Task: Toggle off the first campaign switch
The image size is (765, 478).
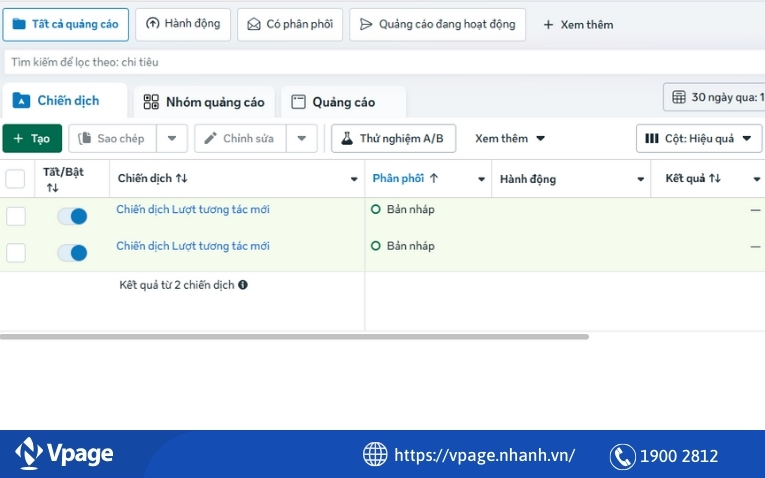Action: coord(72,216)
